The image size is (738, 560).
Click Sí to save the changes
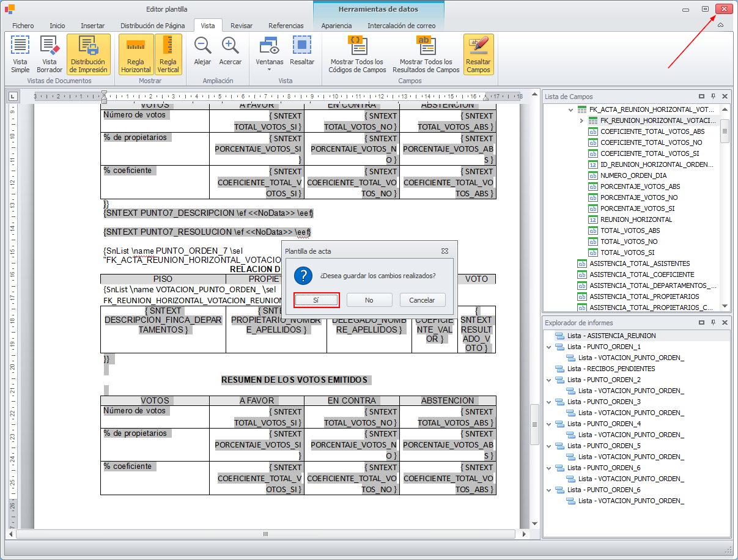pyautogui.click(x=316, y=300)
